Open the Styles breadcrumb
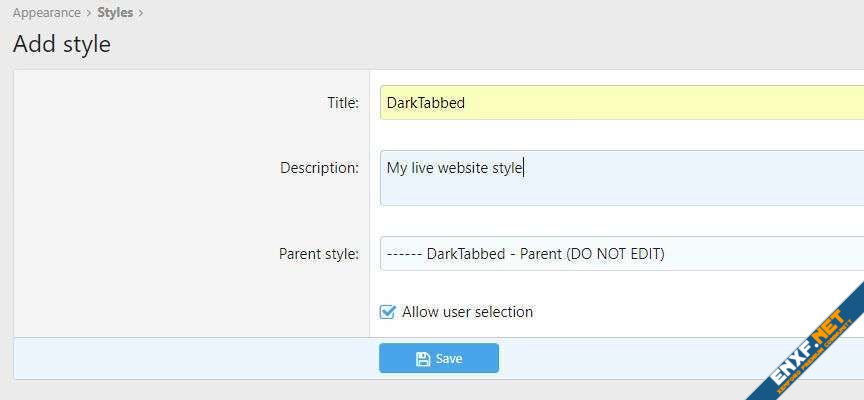The width and height of the screenshot is (864, 400). (x=115, y=13)
